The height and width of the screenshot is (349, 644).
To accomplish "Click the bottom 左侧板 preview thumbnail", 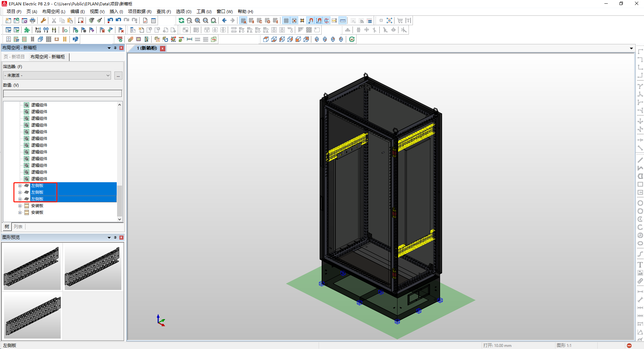I will point(32,315).
